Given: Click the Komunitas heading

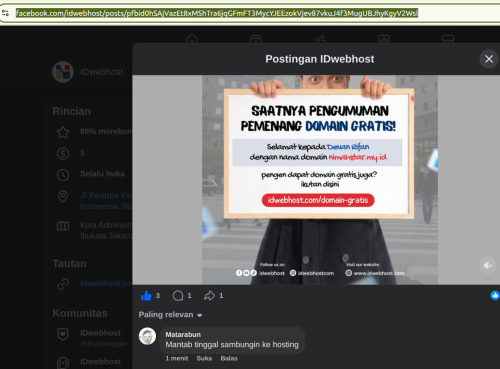Looking at the screenshot, I should pos(80,313).
